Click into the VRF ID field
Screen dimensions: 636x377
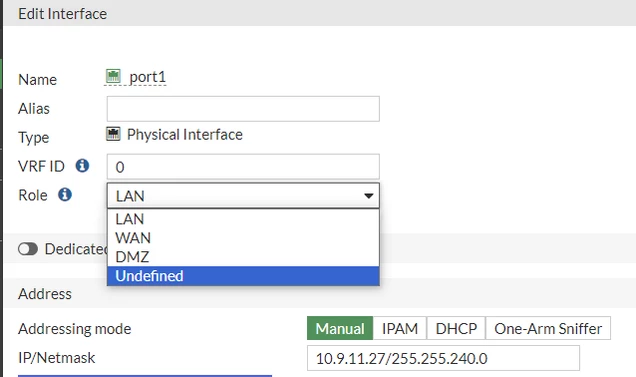243,167
